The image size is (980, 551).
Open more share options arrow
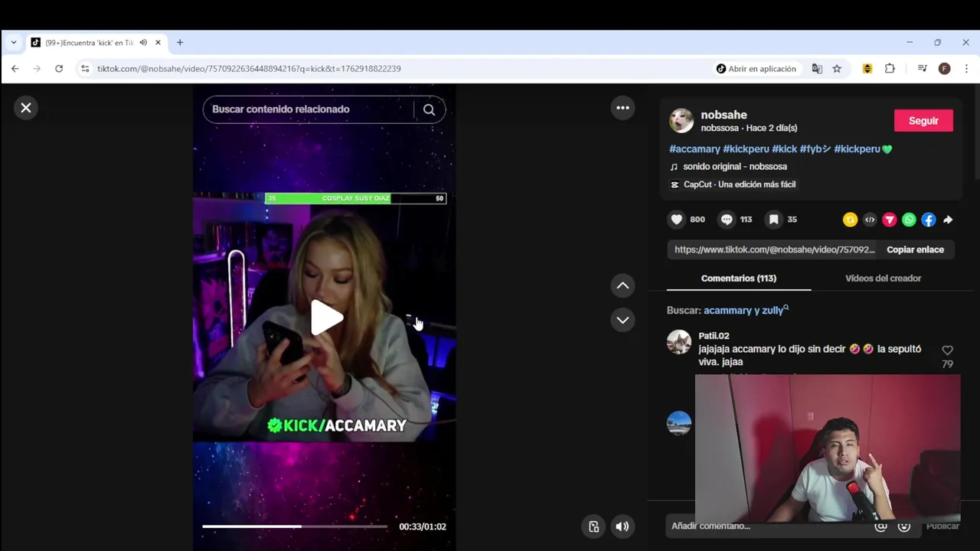point(948,220)
